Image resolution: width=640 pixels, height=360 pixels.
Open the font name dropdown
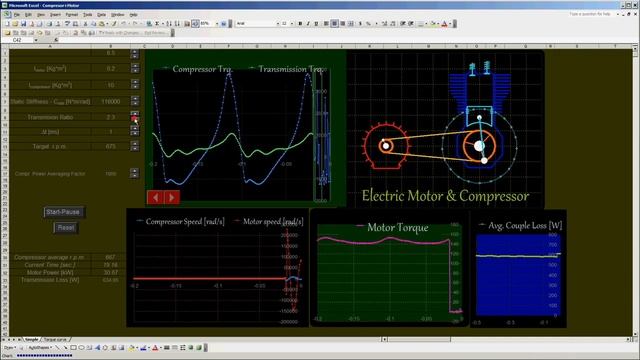pos(278,24)
